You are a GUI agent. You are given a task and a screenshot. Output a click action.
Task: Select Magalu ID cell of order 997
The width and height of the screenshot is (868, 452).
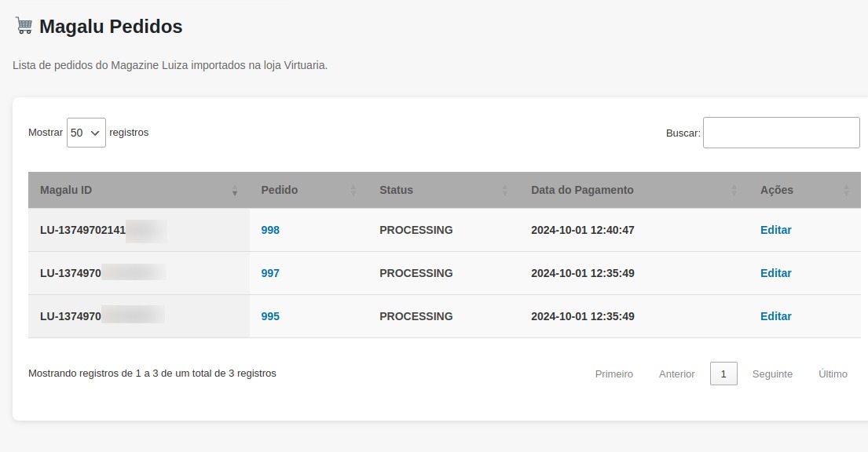tap(139, 273)
